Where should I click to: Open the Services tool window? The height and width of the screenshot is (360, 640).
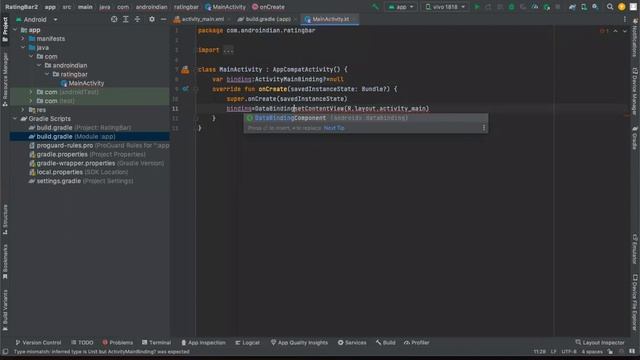352,342
